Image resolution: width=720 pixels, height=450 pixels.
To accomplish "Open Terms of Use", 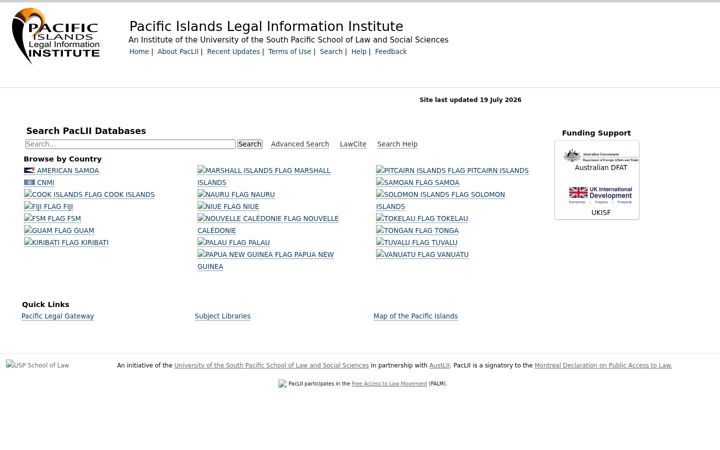I will click(x=289, y=51).
